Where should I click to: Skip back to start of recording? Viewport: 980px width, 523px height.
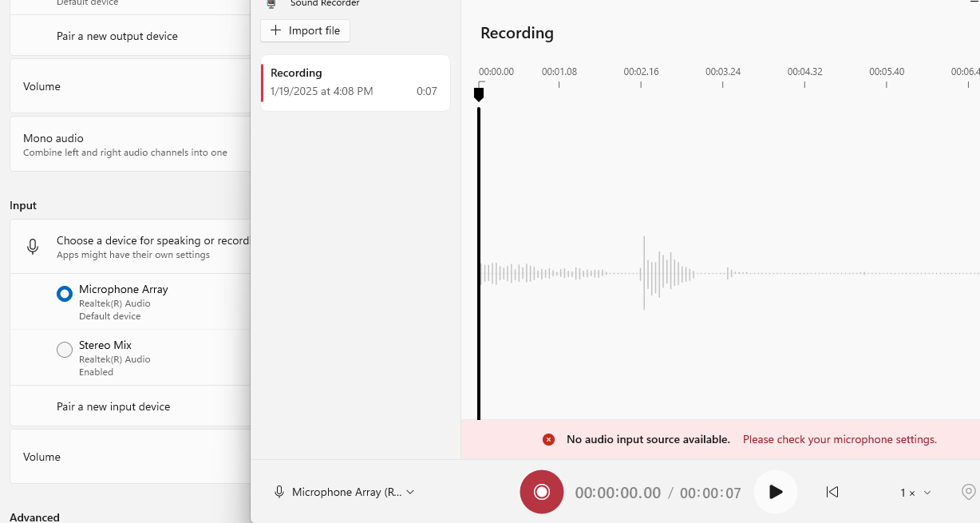pyautogui.click(x=832, y=492)
